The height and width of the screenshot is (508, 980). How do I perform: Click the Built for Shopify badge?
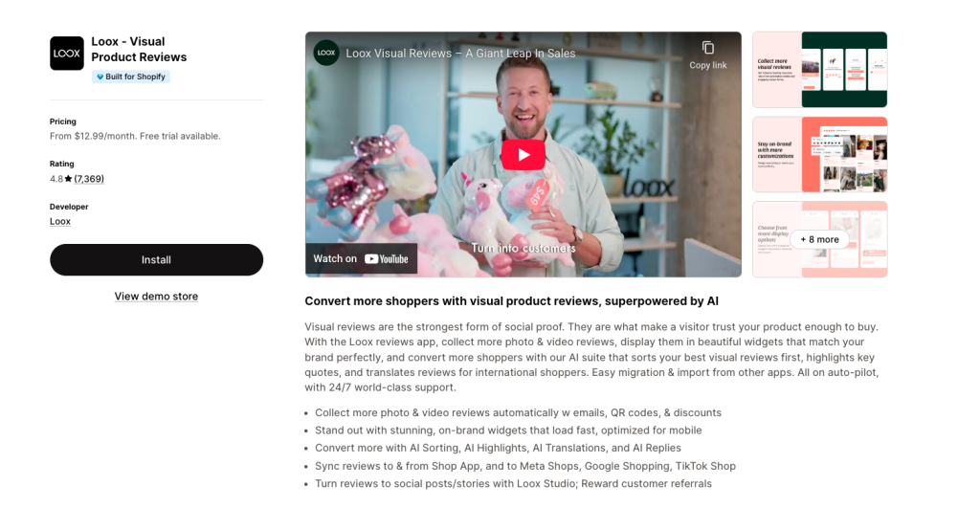pyautogui.click(x=130, y=77)
